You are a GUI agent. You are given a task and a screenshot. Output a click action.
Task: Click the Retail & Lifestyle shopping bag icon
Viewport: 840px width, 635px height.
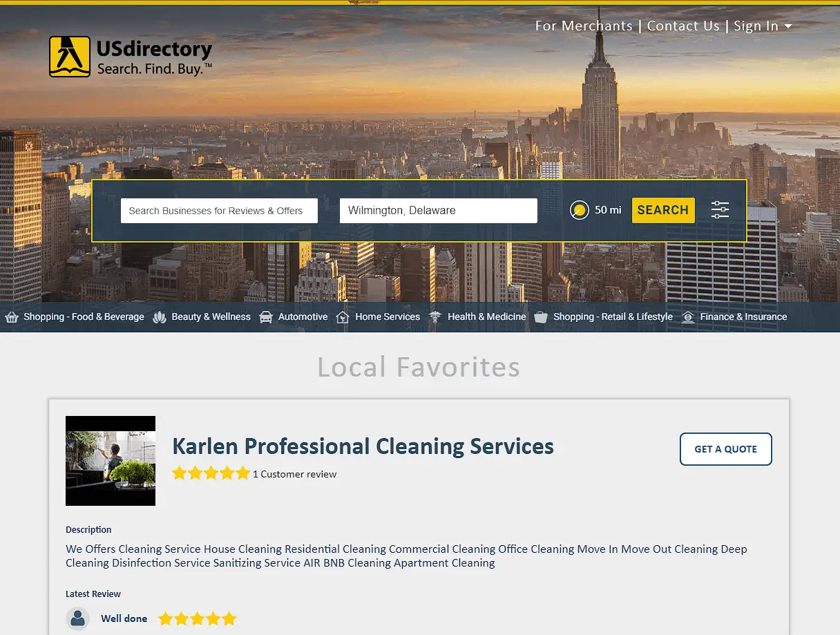coord(541,317)
